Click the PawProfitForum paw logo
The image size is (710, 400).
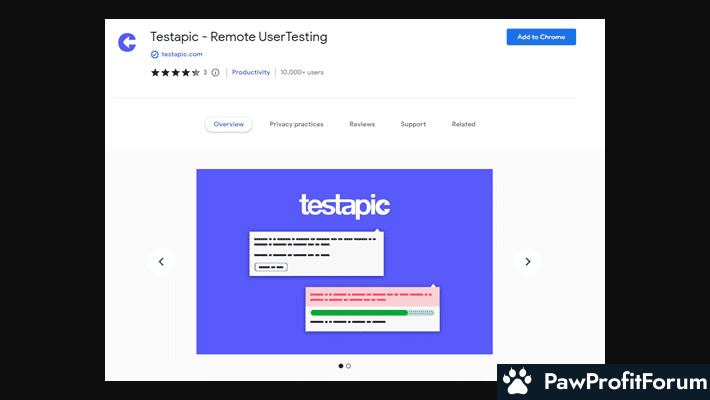pos(517,382)
